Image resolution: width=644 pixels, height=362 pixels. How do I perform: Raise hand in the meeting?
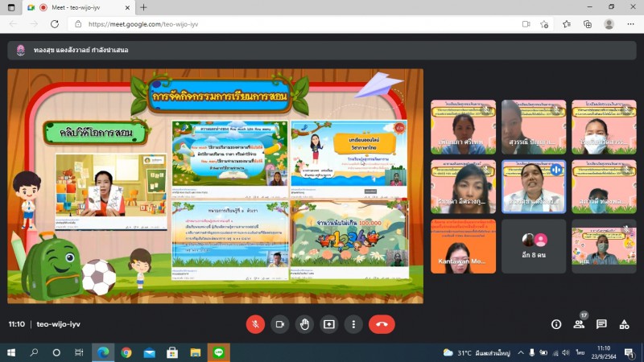(304, 324)
